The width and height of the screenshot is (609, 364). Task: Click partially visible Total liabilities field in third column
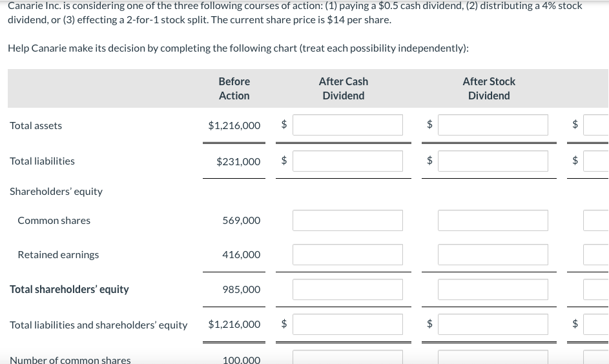pos(596,161)
